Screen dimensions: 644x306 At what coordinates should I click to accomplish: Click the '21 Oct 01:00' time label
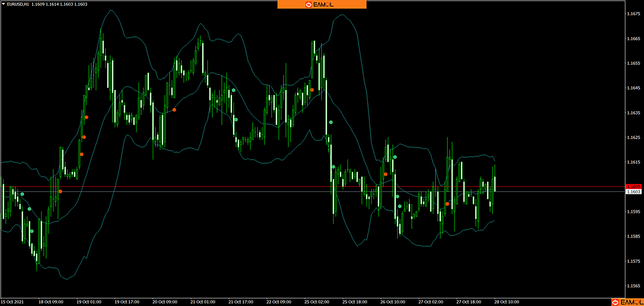203,302
